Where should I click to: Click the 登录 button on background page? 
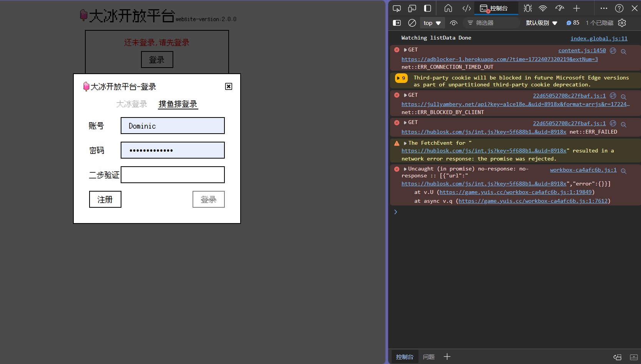[157, 60]
